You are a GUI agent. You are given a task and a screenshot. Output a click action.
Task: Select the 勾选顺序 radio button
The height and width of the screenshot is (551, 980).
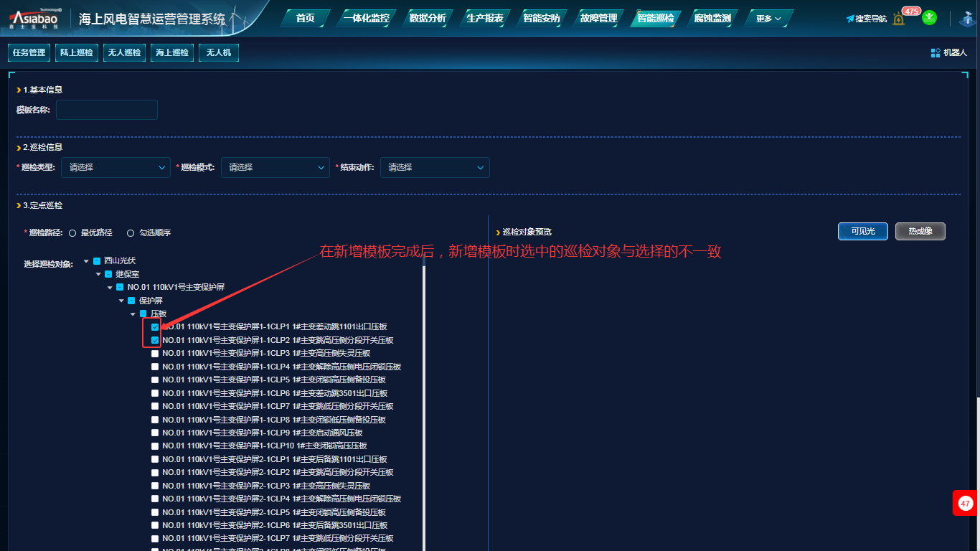coord(131,233)
